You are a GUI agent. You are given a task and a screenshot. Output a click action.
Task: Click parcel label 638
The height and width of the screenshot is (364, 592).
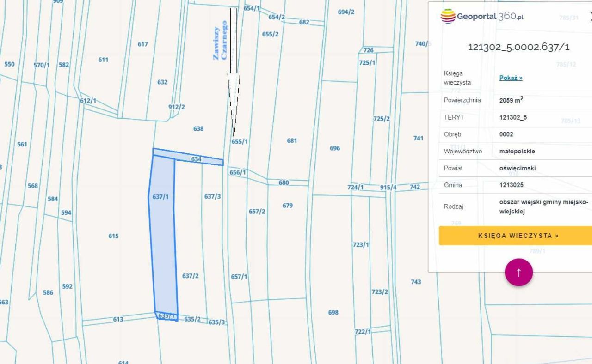click(x=198, y=129)
